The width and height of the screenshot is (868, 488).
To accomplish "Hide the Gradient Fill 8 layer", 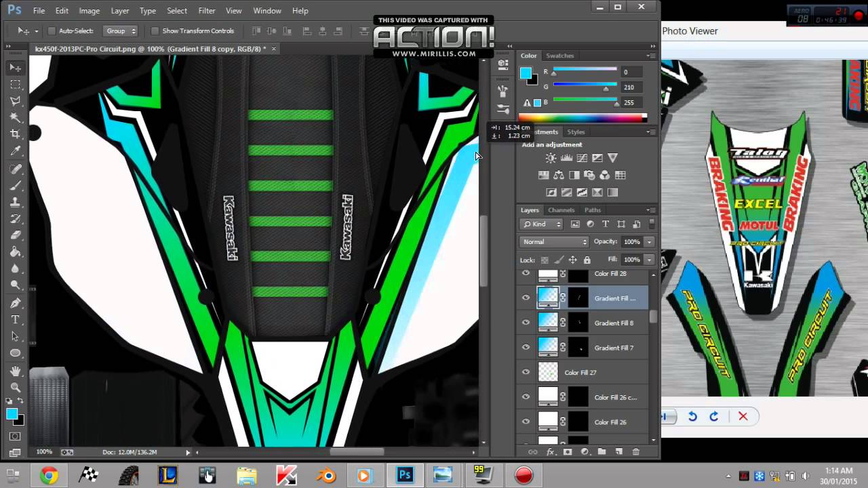I will pos(526,323).
